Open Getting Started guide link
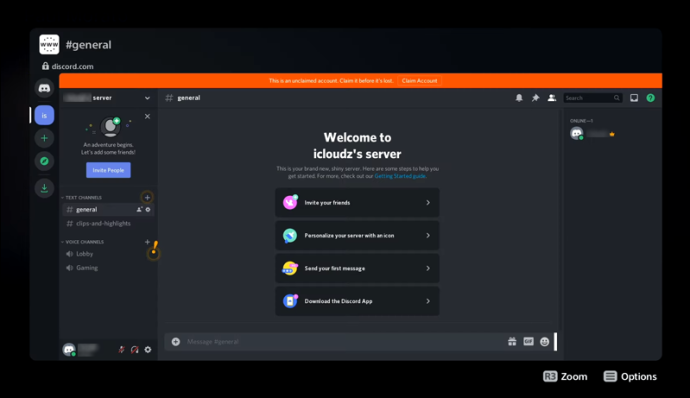The image size is (690, 398). tap(400, 176)
